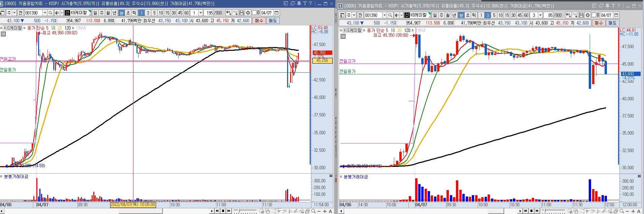Expand stock code 001390 dropdown in right chart
Viewport: 644px width, 214px height.
coord(385,15)
